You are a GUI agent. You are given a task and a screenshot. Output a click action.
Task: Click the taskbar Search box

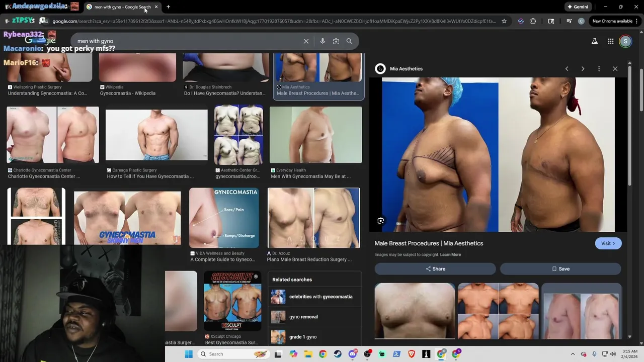(x=233, y=354)
